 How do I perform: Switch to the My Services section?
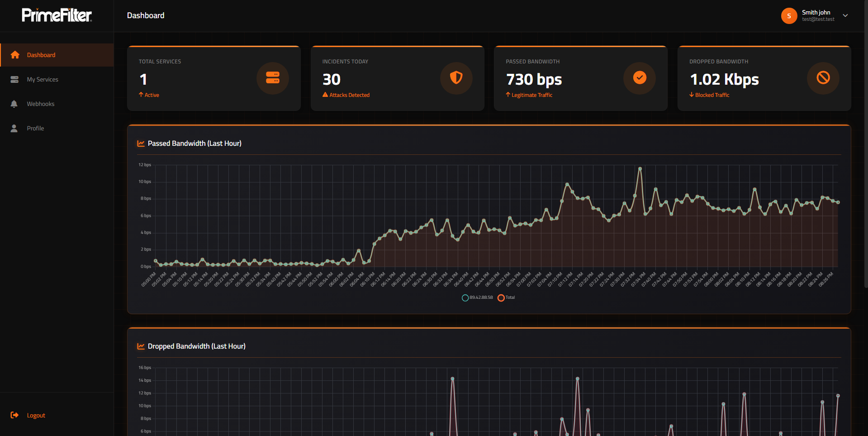point(42,79)
